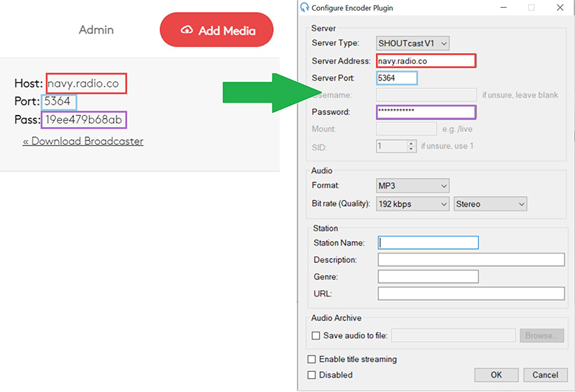The height and width of the screenshot is (392, 575).
Task: Click into the Server Address field
Action: click(x=425, y=61)
